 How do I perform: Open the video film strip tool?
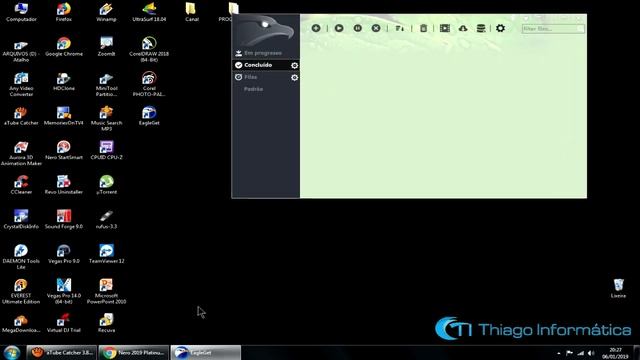click(445, 28)
